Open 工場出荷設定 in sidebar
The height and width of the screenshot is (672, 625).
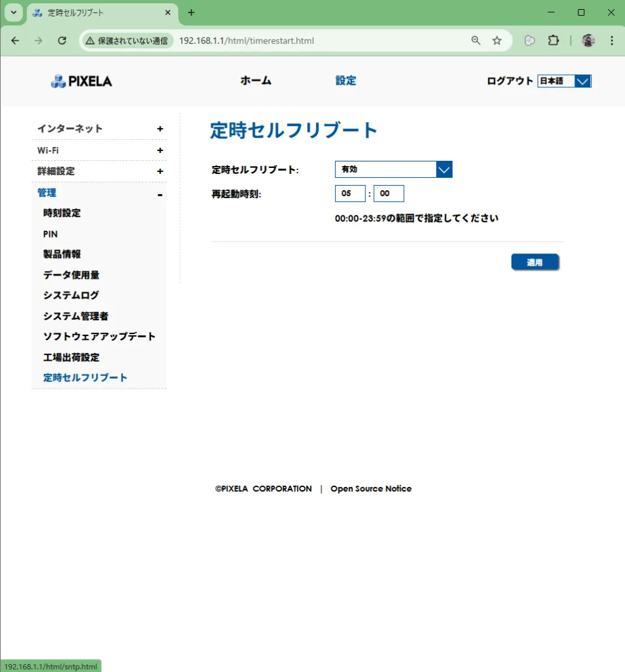point(71,358)
